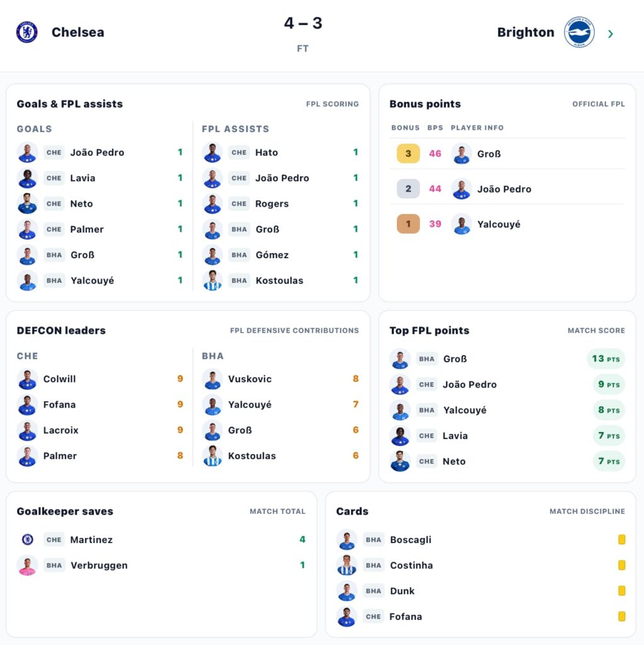Expand match details with green chevron arrow
The image size is (644, 645).
pos(611,34)
